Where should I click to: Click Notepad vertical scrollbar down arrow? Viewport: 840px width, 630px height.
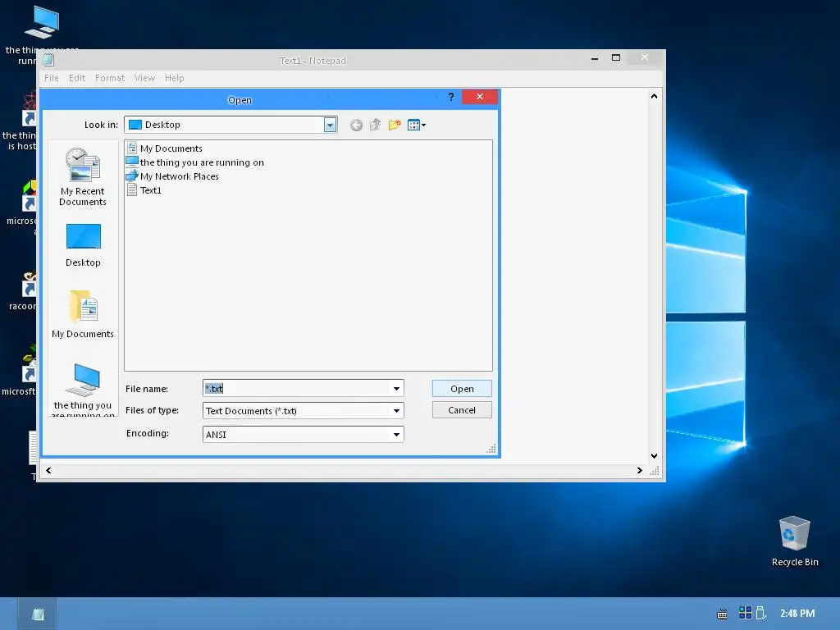[x=654, y=456]
